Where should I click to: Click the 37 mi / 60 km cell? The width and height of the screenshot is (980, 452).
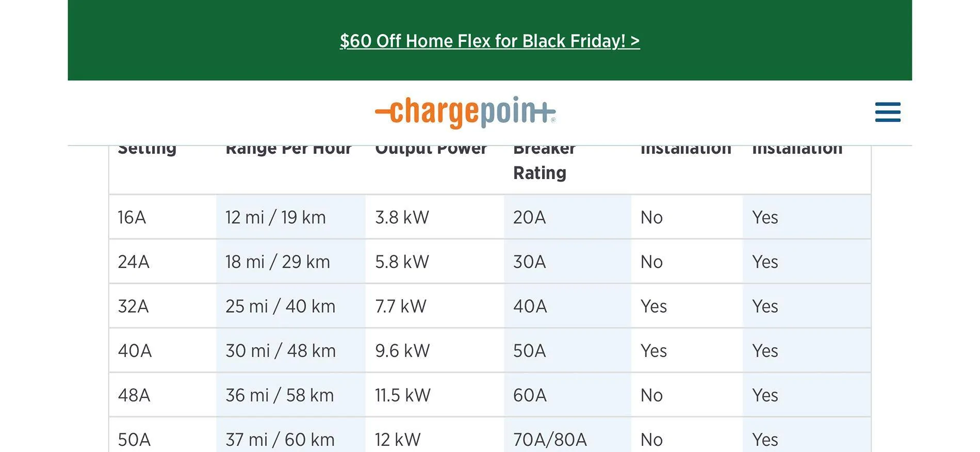[280, 440]
